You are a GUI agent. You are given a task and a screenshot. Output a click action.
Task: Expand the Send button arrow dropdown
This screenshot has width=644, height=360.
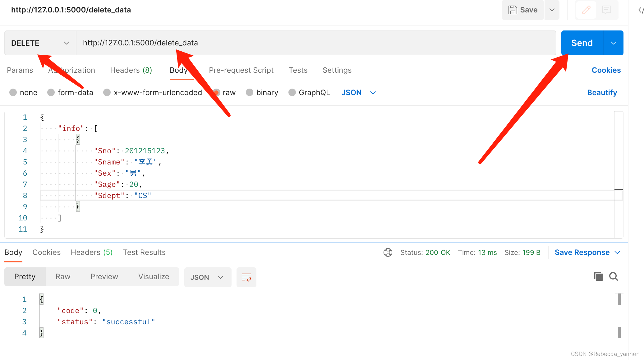[x=613, y=43]
